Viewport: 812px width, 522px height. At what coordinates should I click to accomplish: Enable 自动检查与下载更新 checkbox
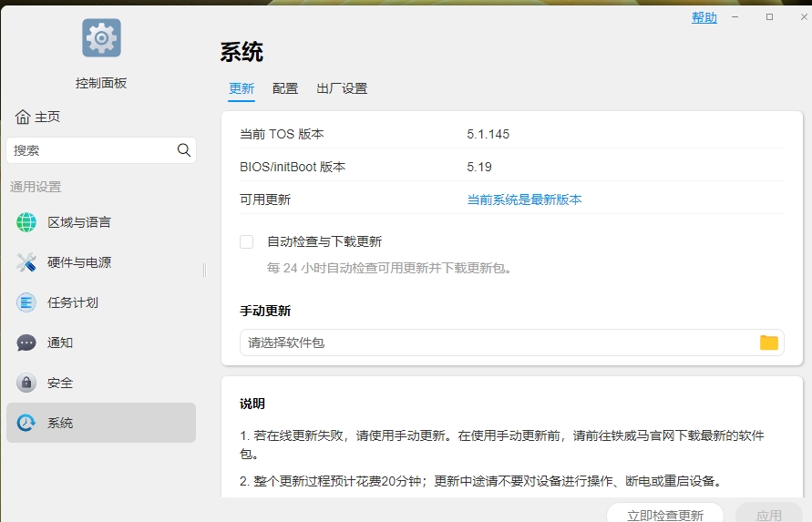pyautogui.click(x=246, y=241)
